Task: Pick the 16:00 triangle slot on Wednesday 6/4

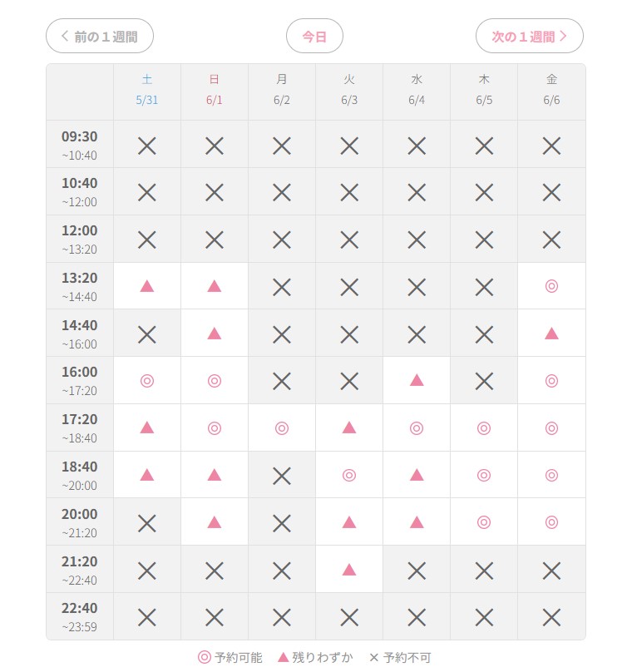Action: click(417, 381)
